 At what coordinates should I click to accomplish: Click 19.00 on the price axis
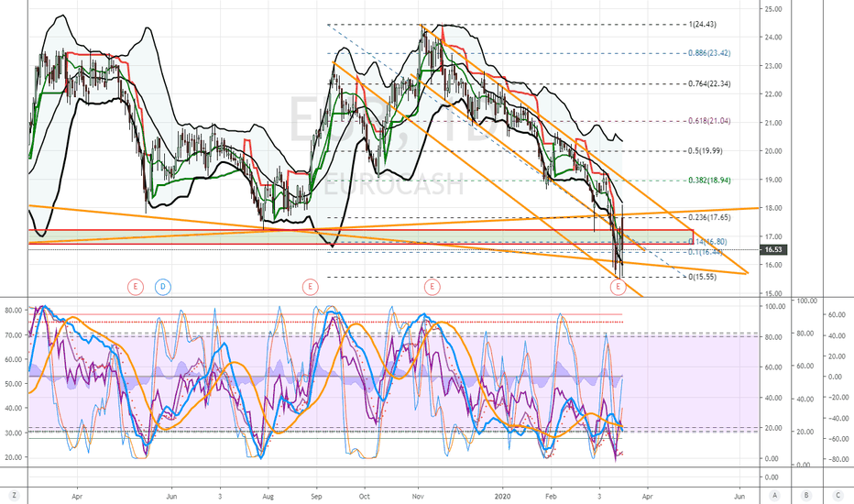pyautogui.click(x=773, y=180)
